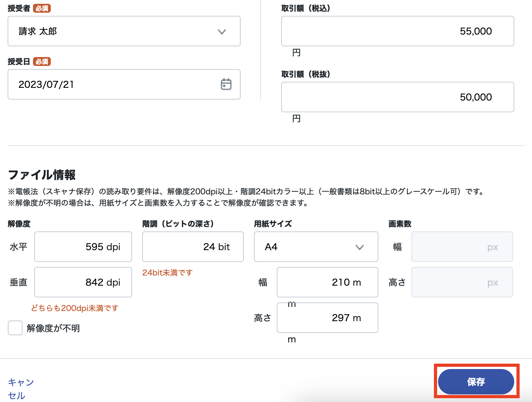Open the calendar picker for 授受日

click(226, 84)
